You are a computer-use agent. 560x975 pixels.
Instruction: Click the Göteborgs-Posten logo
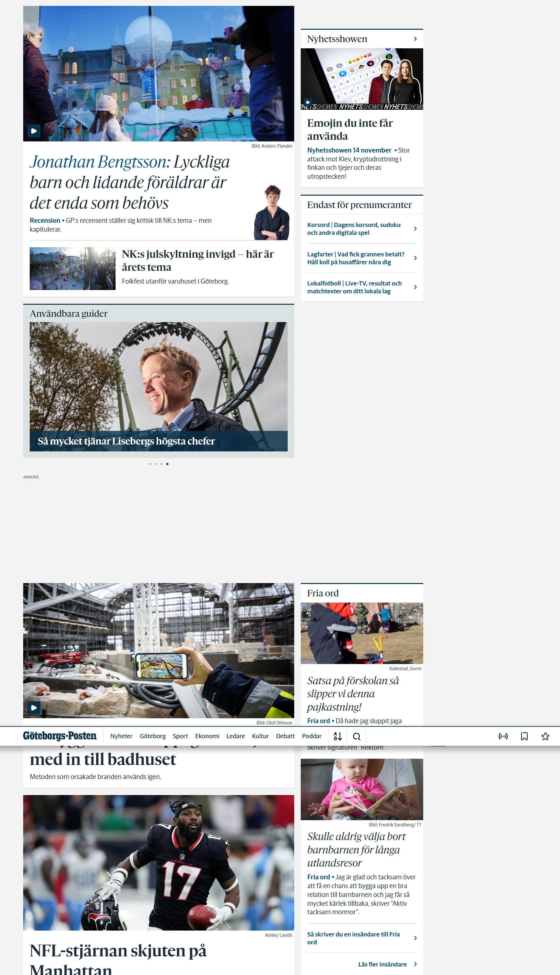[60, 736]
